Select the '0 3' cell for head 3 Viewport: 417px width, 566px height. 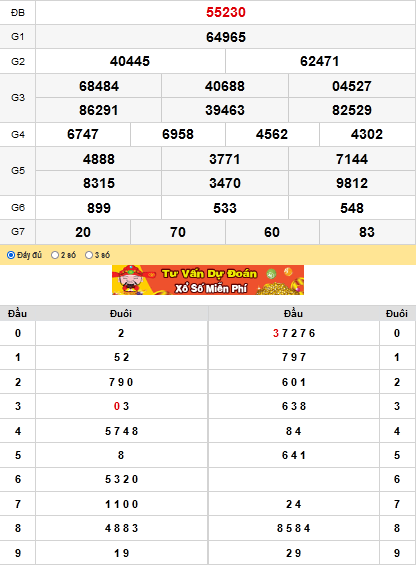point(121,406)
